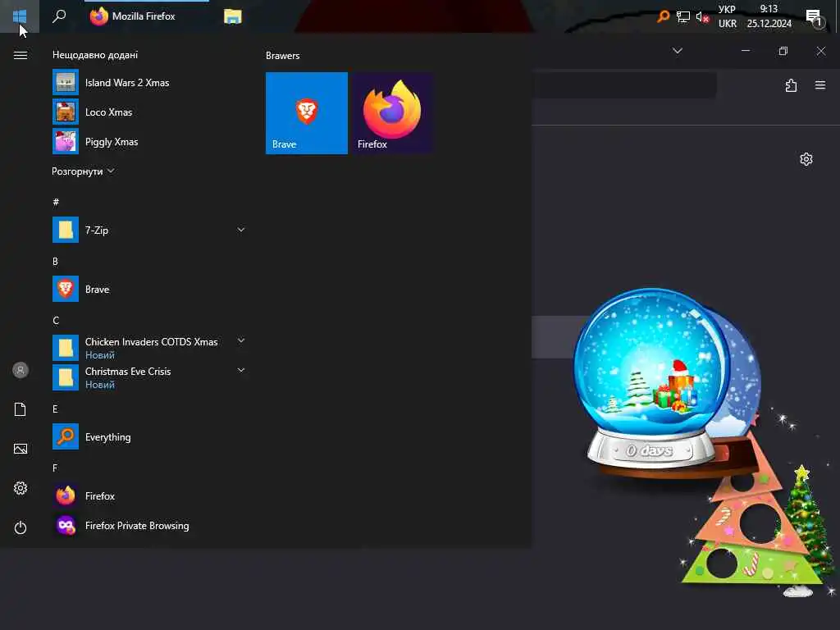Launch Loco Xmas from recently added

(148, 112)
